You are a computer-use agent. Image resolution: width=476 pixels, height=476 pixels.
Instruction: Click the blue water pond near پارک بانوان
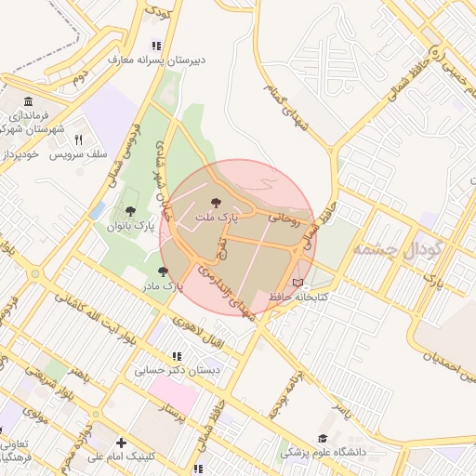pyautogui.click(x=98, y=210)
